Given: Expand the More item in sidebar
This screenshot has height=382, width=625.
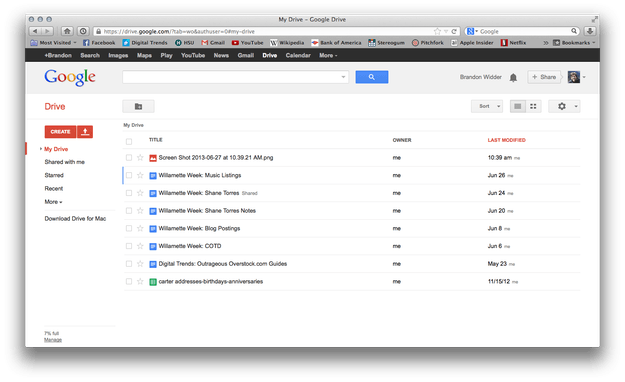Looking at the screenshot, I should [x=53, y=202].
